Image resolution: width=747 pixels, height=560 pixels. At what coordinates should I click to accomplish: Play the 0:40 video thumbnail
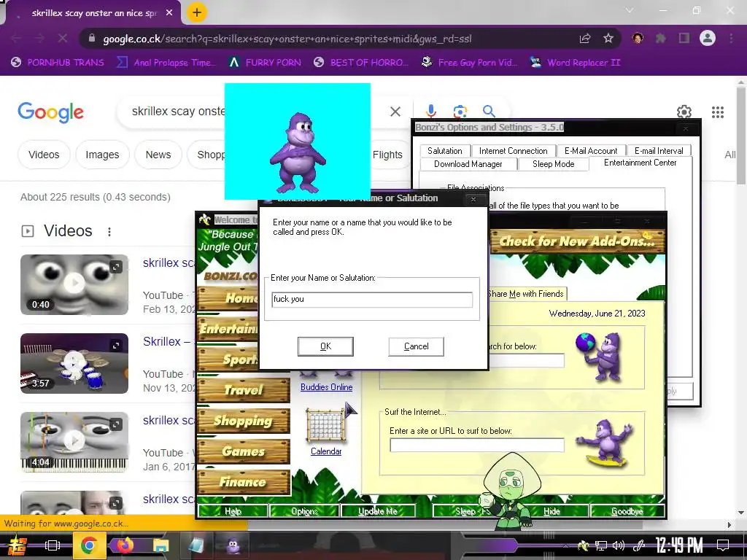tap(74, 284)
